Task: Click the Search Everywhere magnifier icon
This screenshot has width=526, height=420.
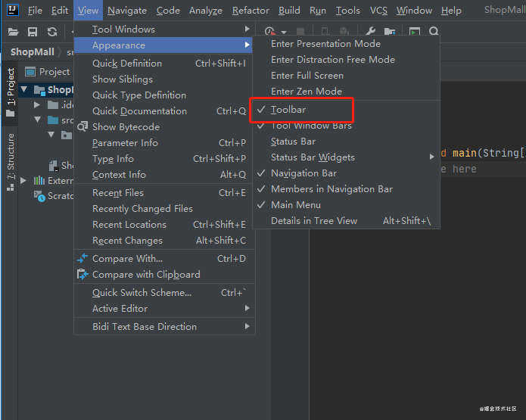Action: point(434,32)
